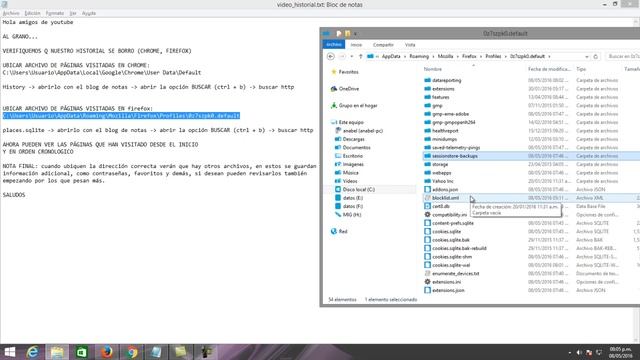Click the Back arrow in Explorer

click(x=331, y=56)
